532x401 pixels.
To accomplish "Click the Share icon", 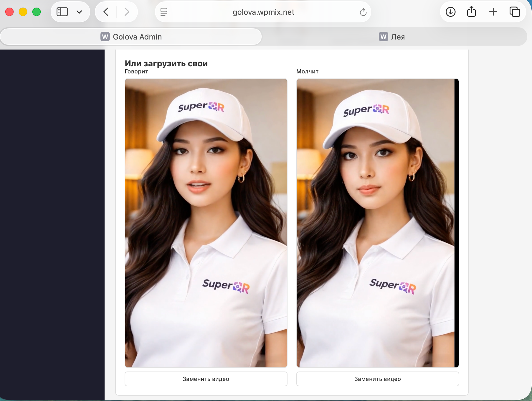I will pyautogui.click(x=472, y=11).
